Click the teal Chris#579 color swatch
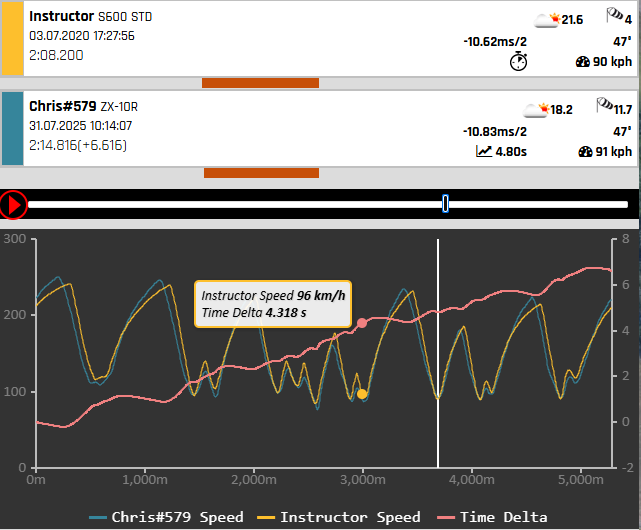 click(12, 128)
